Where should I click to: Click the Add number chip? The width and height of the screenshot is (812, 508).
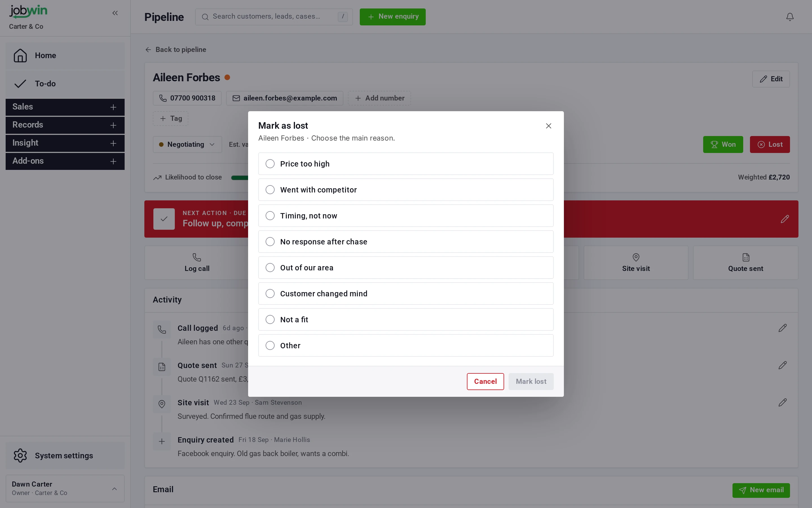point(379,98)
